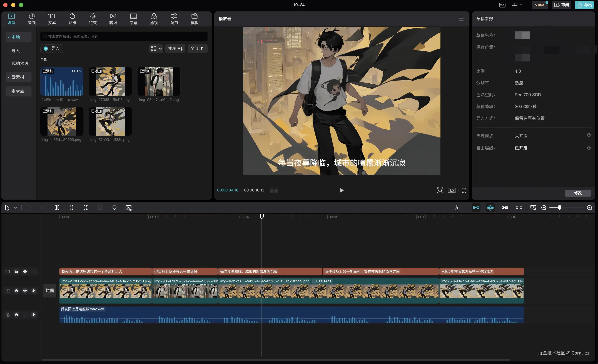Screen dimensions: 598x364
Task: Open the 全部 filter dropdown
Action: (197, 49)
